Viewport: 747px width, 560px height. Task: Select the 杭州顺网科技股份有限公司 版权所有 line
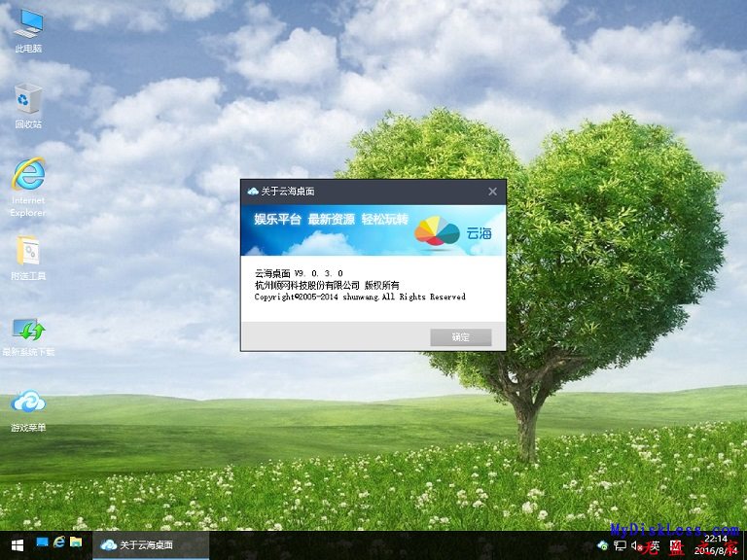[x=327, y=285]
